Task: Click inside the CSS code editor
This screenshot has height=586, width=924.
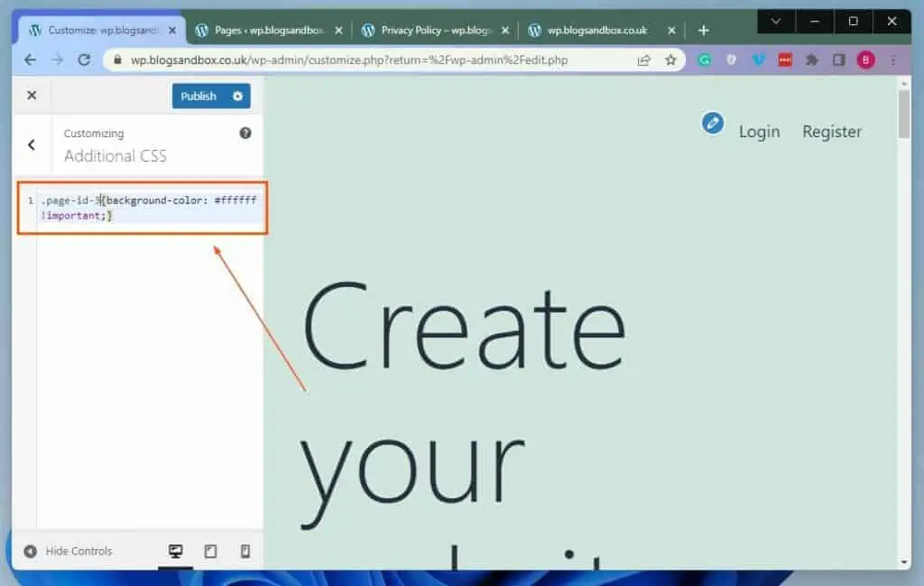Action: click(x=140, y=208)
